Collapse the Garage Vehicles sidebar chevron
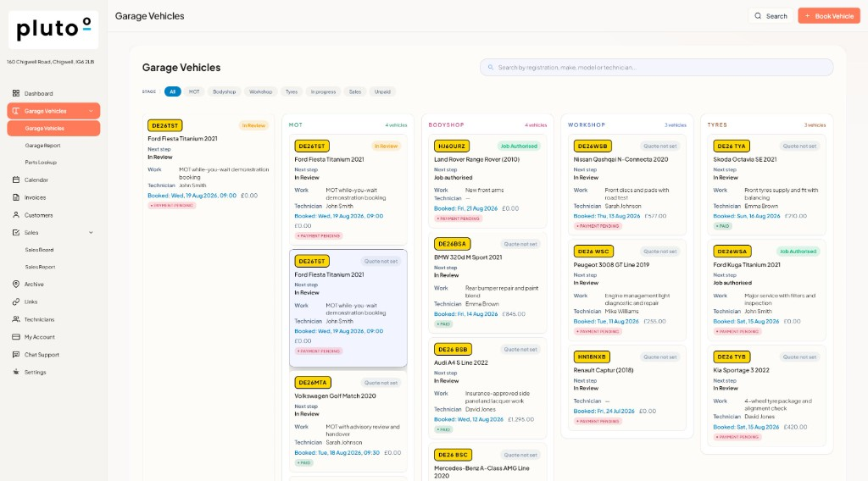Viewport: 868px width, 481px height. (91, 111)
